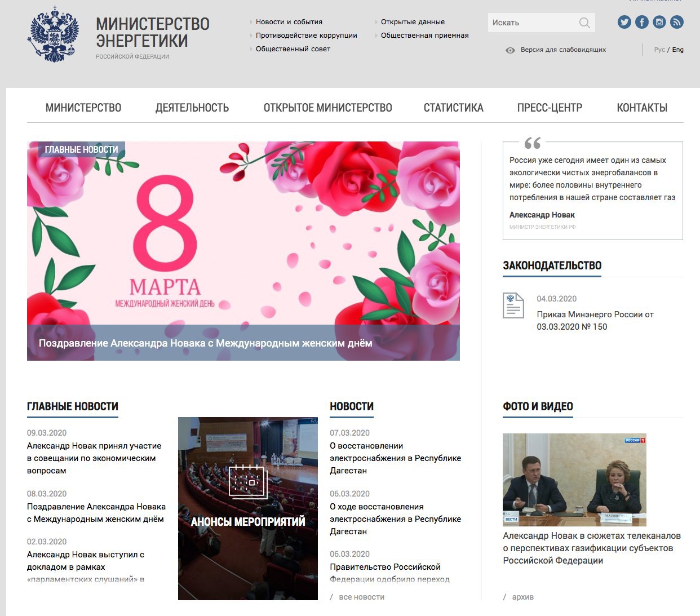Click the date 02.03.2020 in main news
The image size is (700, 616).
point(47,542)
